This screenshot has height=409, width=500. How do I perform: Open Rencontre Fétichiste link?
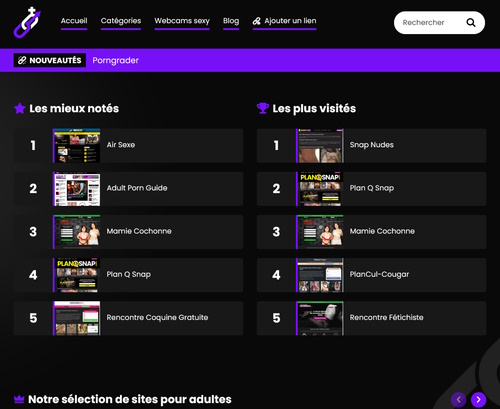pyautogui.click(x=387, y=317)
